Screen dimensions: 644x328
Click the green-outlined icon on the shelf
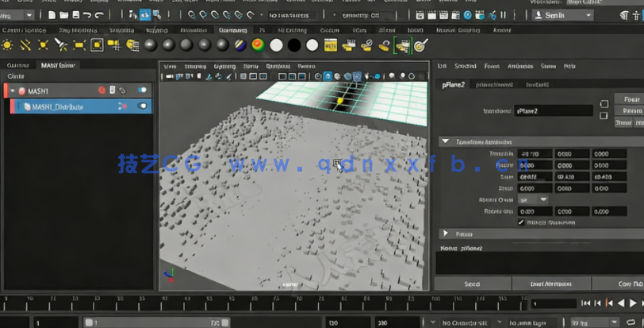point(404,45)
